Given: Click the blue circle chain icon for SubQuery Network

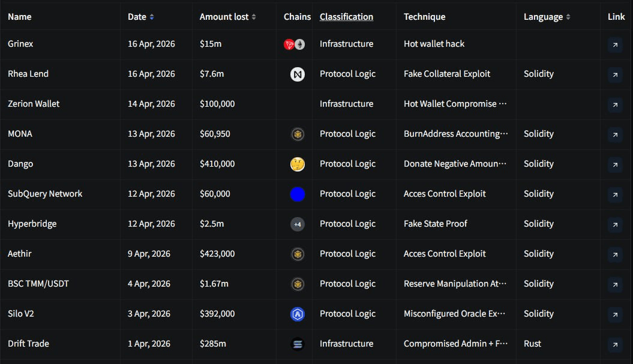Looking at the screenshot, I should [297, 194].
